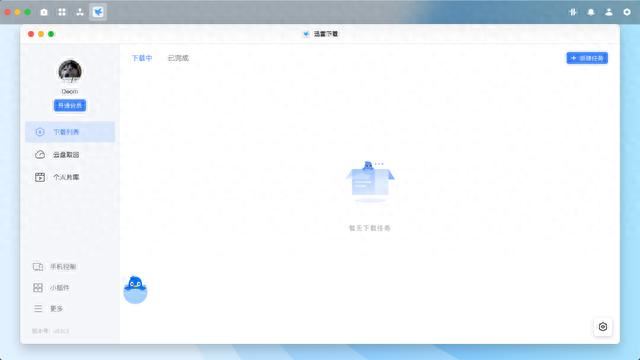Maximize the Xunlei window with green button
This screenshot has height=360, width=640.
coord(51,34)
